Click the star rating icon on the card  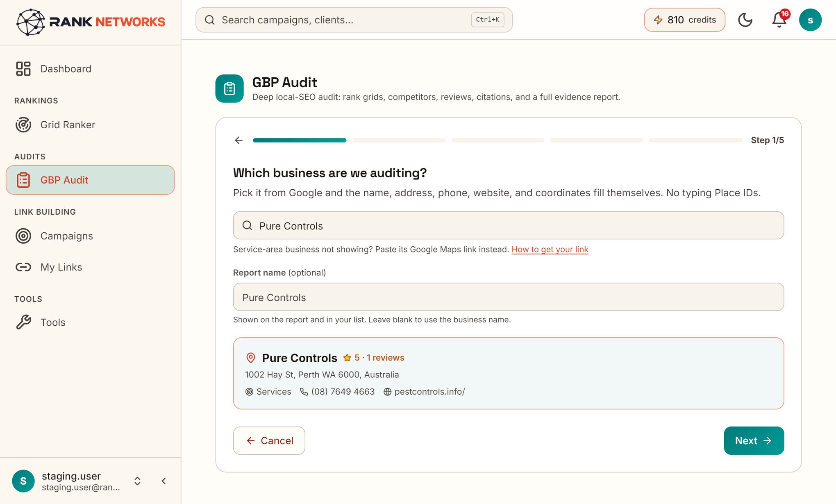347,358
